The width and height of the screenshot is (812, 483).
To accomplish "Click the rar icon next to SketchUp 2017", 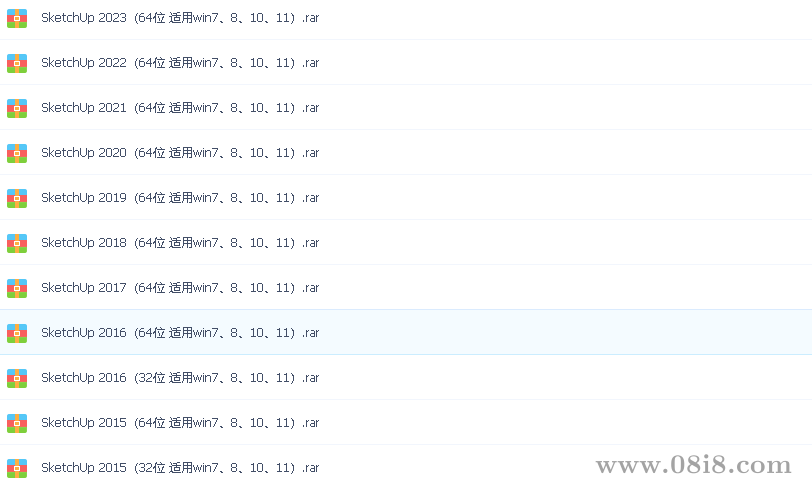I will (17, 288).
